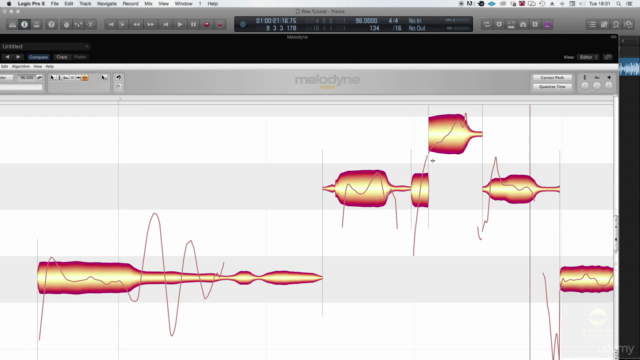Go to beginning of project
The image size is (640, 360).
coord(111,24)
